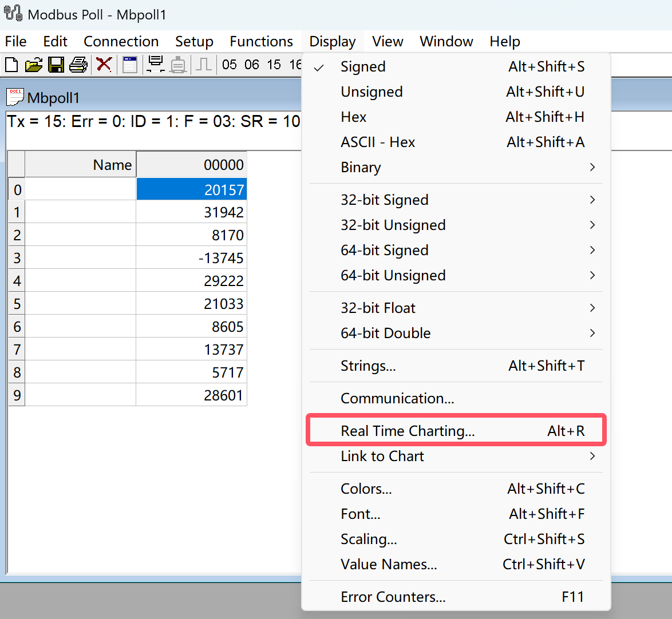Click the Open file folder icon
Screen dimensions: 672x619
point(33,65)
